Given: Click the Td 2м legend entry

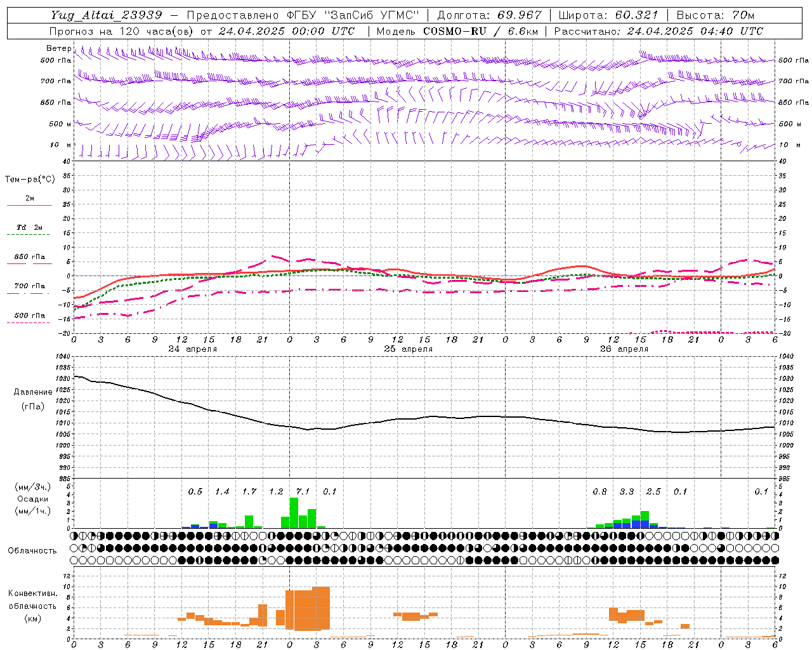Looking at the screenshot, I should (29, 227).
